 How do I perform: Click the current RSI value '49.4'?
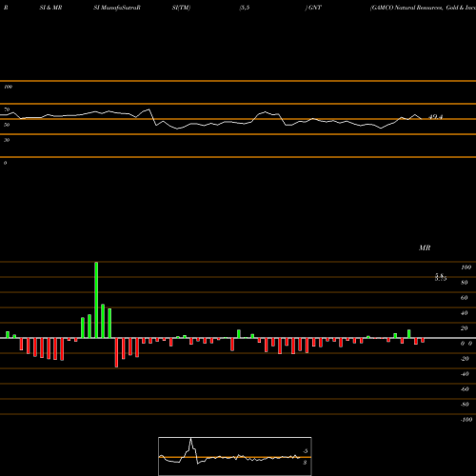click(x=435, y=117)
